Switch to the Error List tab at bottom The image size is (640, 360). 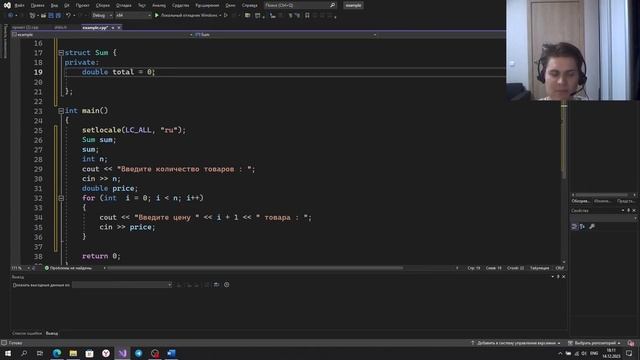click(x=27, y=333)
